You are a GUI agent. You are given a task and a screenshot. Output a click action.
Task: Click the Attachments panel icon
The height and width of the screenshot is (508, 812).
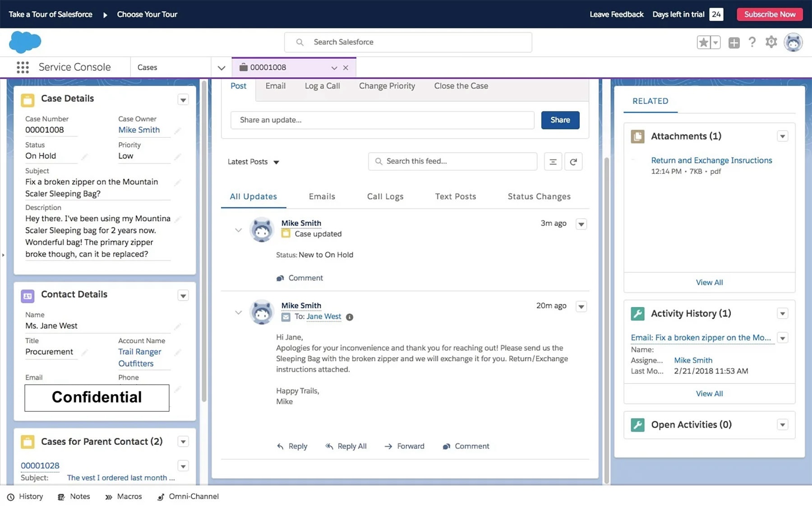pos(637,136)
